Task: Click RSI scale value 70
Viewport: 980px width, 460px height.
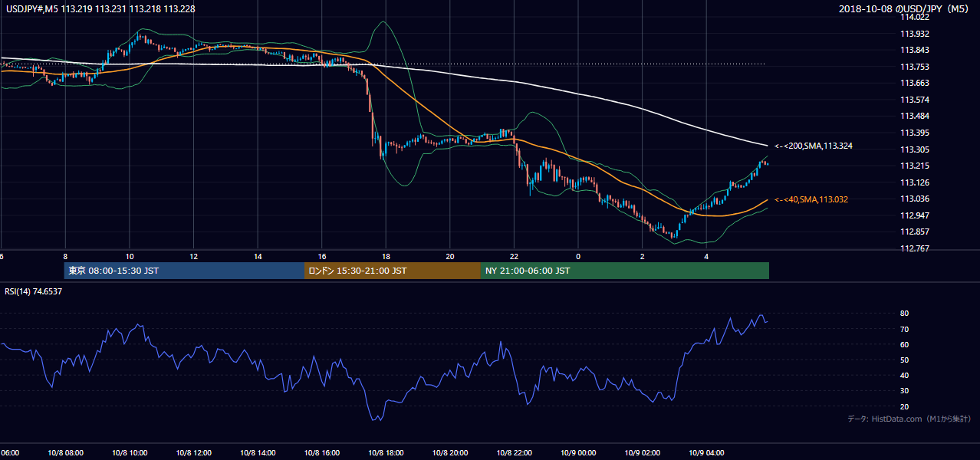Action: tap(905, 329)
